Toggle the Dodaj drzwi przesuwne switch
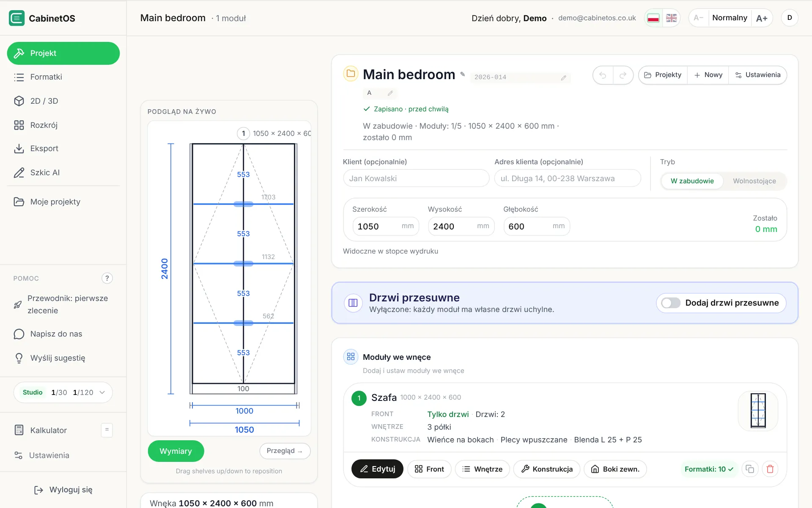This screenshot has width=812, height=508. [671, 303]
